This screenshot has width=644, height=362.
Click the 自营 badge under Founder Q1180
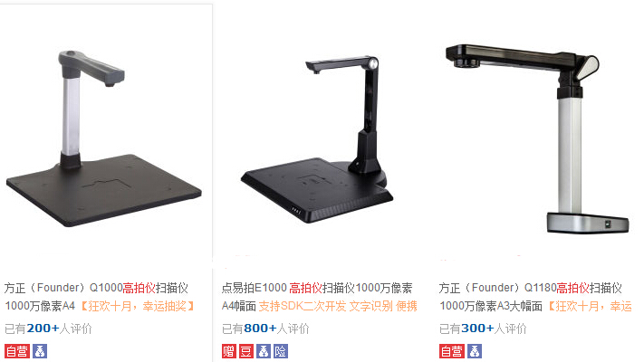pos(452,351)
